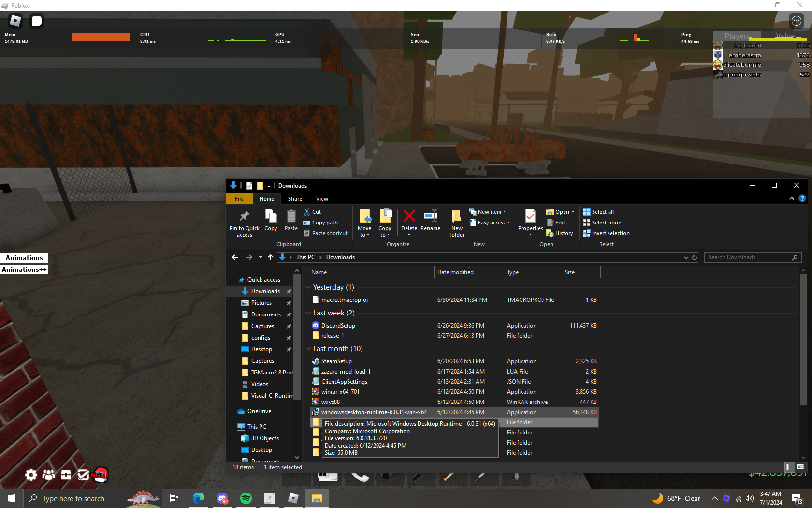Click the people group icon in the Roblox game
Viewport: 812px width, 508px height.
pyautogui.click(x=48, y=475)
